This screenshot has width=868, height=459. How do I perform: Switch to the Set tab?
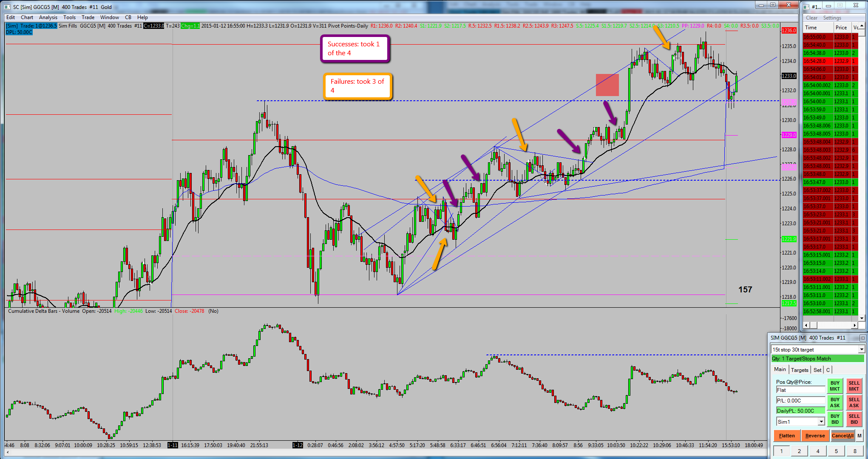pos(817,370)
